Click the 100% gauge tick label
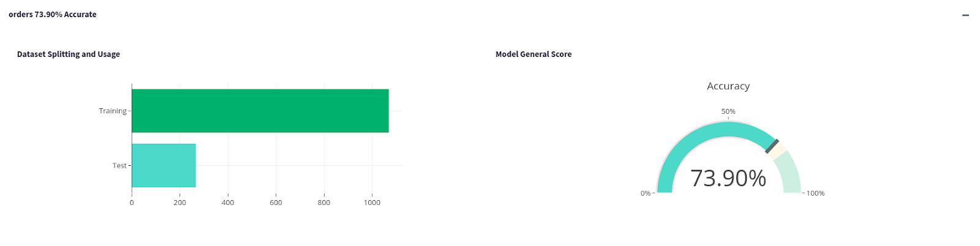The image size is (980, 246). (x=815, y=193)
